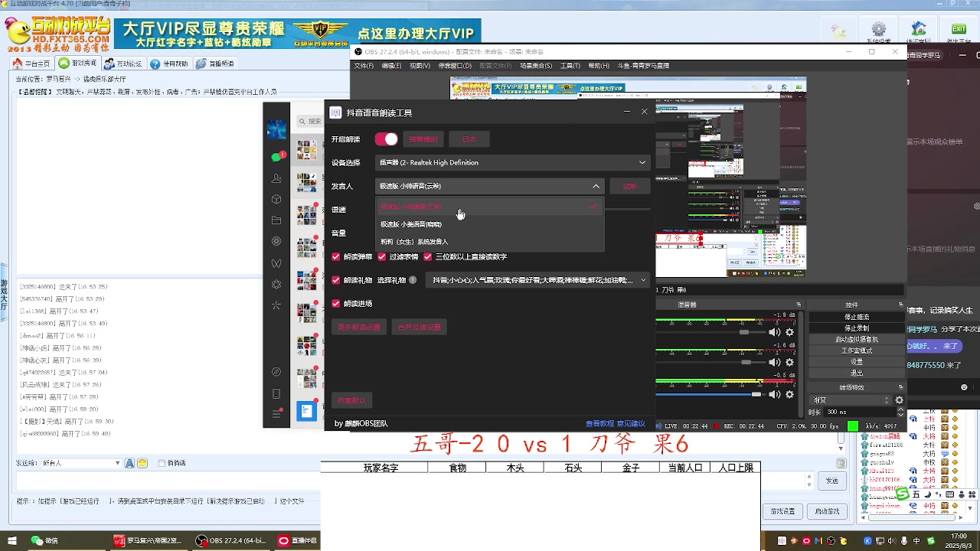This screenshot has height=551, width=980.
Task: Click OBS 工作室模式 button
Action: pyautogui.click(x=856, y=350)
